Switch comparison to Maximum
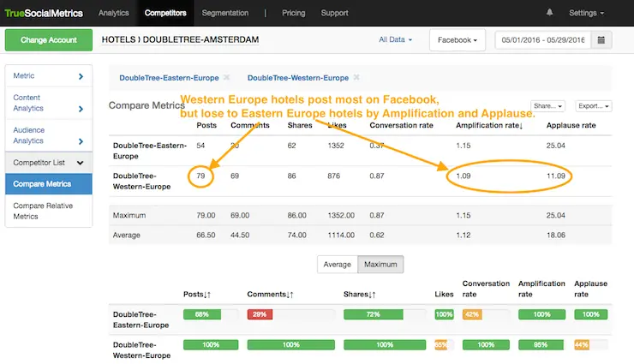This screenshot has width=634, height=364. (380, 265)
